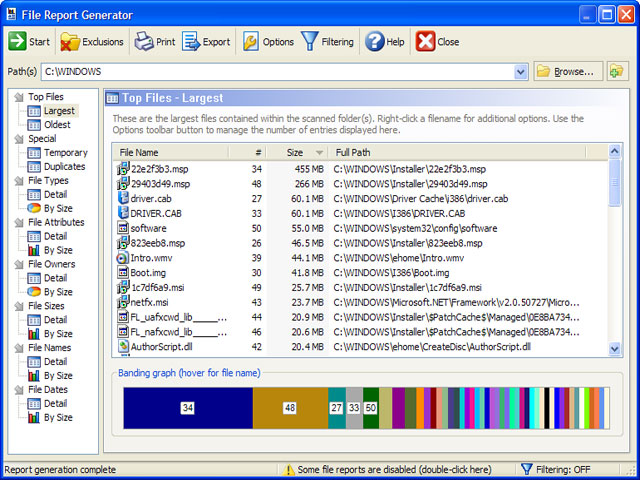The width and height of the screenshot is (640, 480).
Task: Select the Oldest report under Top Files
Action: pos(57,124)
